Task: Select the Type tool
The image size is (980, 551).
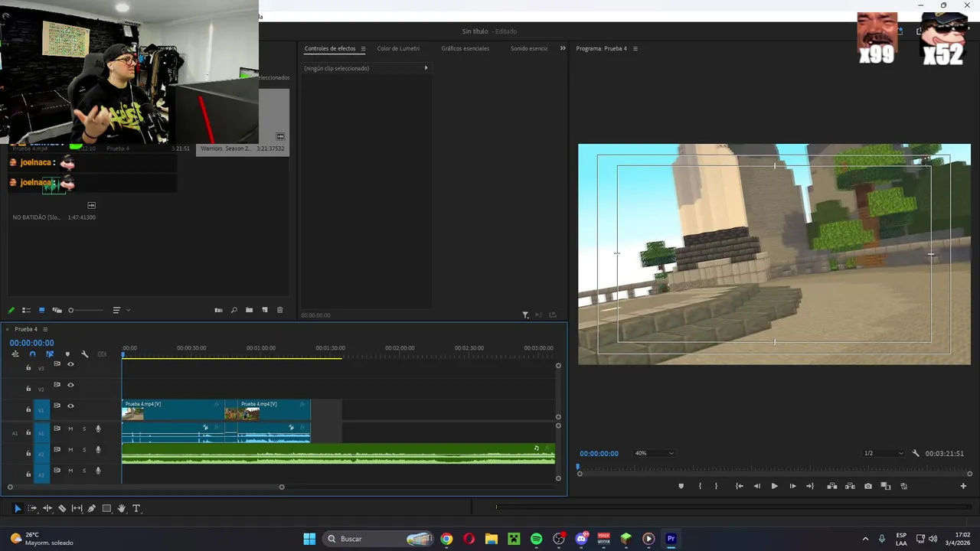Action: 136,508
